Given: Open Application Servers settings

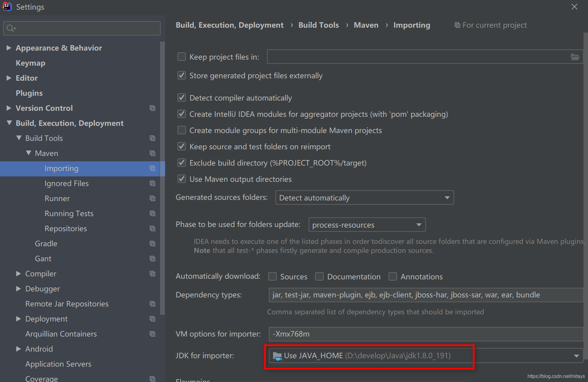Looking at the screenshot, I should click(x=58, y=364).
